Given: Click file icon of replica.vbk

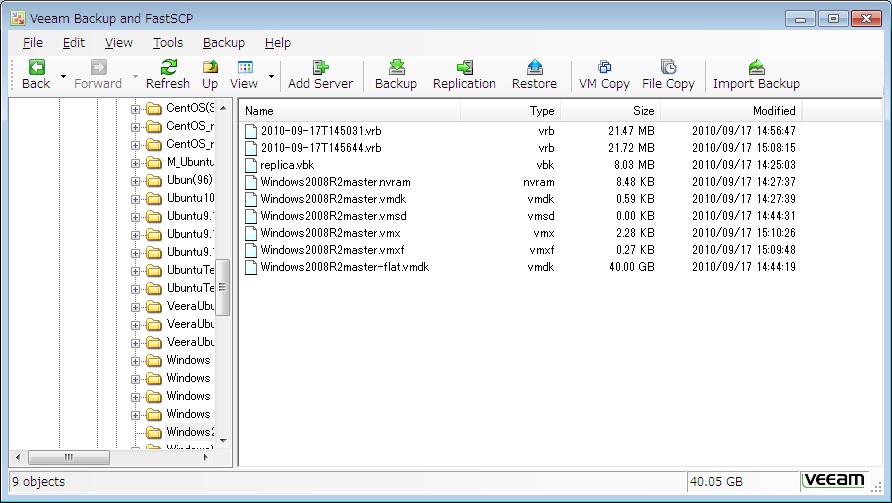Looking at the screenshot, I should tap(251, 165).
